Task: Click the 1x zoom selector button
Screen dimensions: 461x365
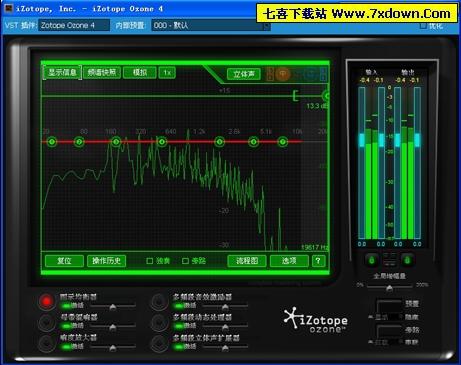Action: tap(167, 73)
